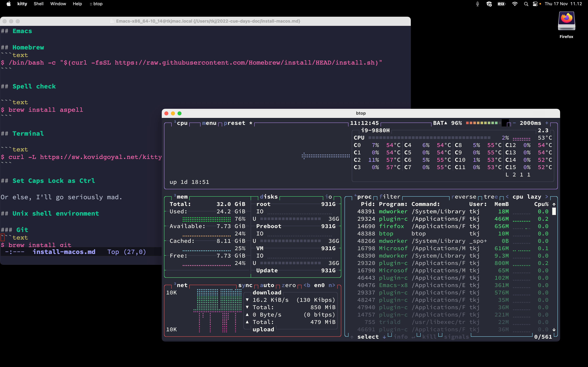
Task: Open Spotlight search from the menu bar
Action: (526, 4)
